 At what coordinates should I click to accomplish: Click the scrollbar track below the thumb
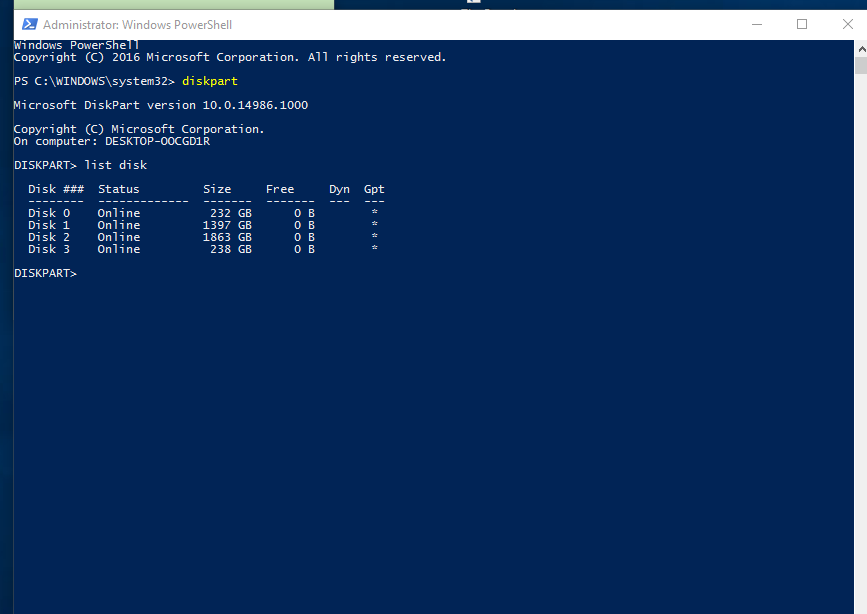[x=860, y=300]
